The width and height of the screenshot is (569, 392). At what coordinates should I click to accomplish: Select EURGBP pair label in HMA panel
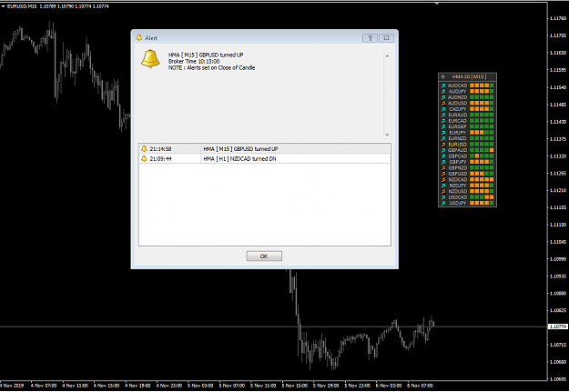(x=457, y=126)
